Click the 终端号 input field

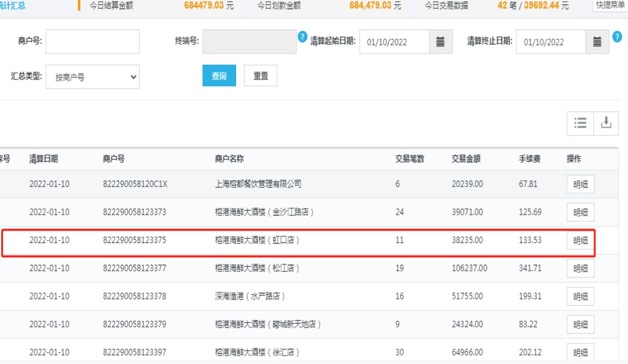point(249,42)
